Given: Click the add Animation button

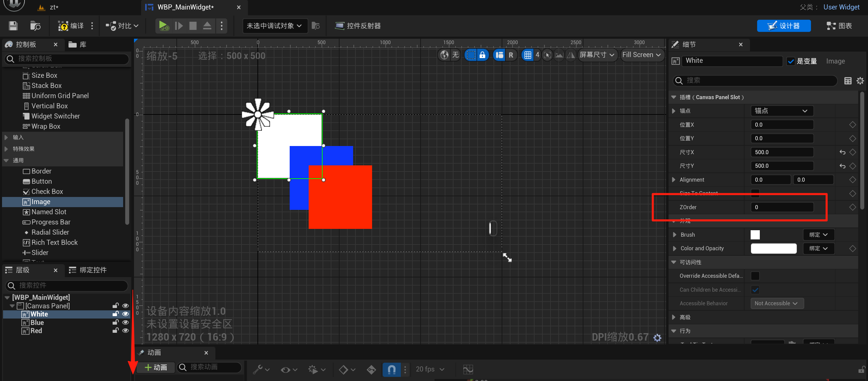Looking at the screenshot, I should (x=156, y=367).
